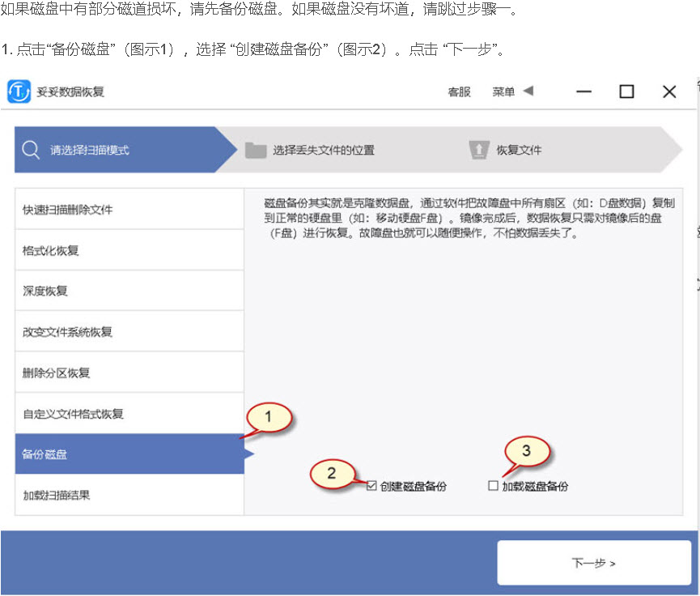The height and width of the screenshot is (596, 700).
Task: Choose 改变文件系统恢复 scan mode
Action: pos(129,331)
